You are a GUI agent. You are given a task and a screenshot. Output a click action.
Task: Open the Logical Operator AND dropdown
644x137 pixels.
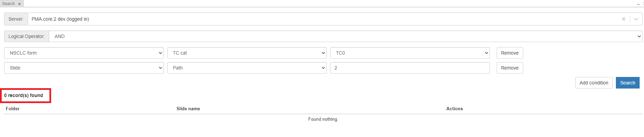click(345, 36)
